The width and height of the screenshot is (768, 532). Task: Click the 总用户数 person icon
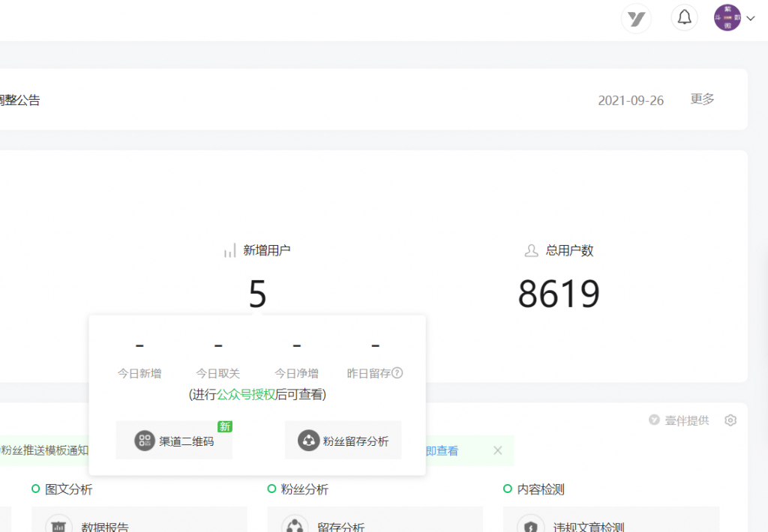pos(531,251)
